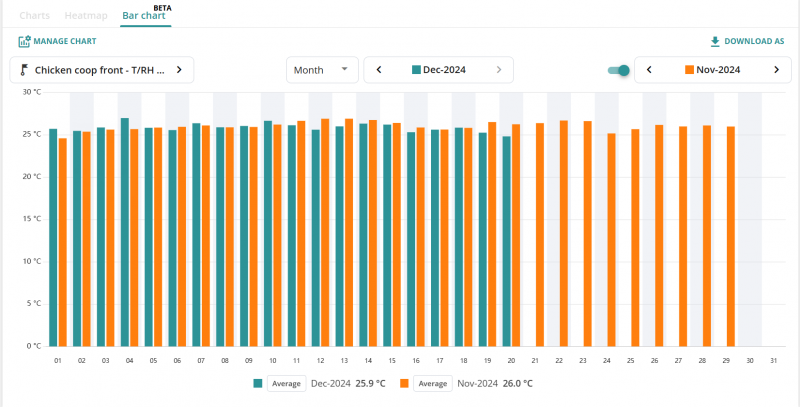Click previous arrow beside Nov-2024
The image size is (800, 407).
(650, 70)
